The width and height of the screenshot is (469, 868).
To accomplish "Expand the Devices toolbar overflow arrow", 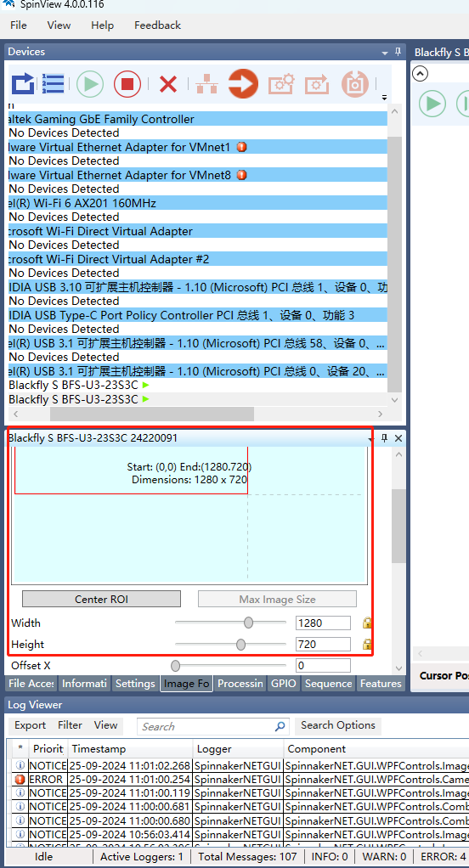I will (x=384, y=98).
